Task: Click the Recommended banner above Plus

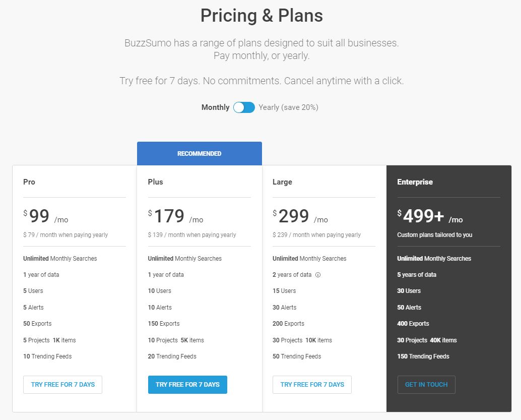Action: (200, 154)
